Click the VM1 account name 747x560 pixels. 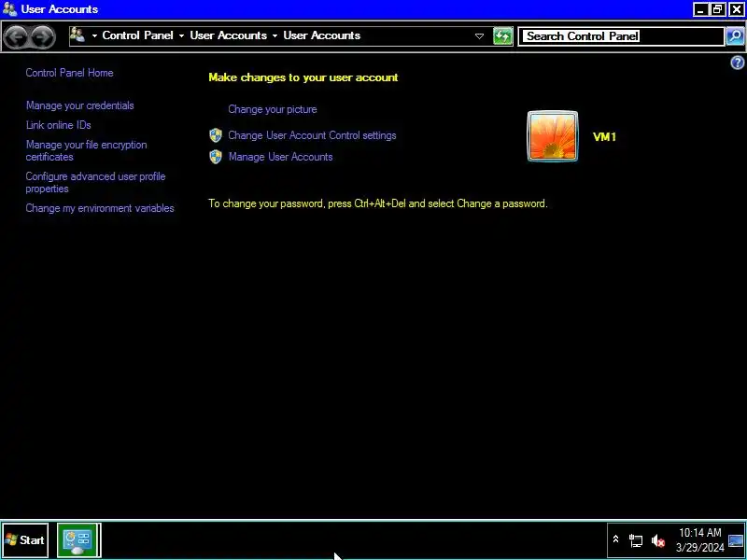coord(604,137)
